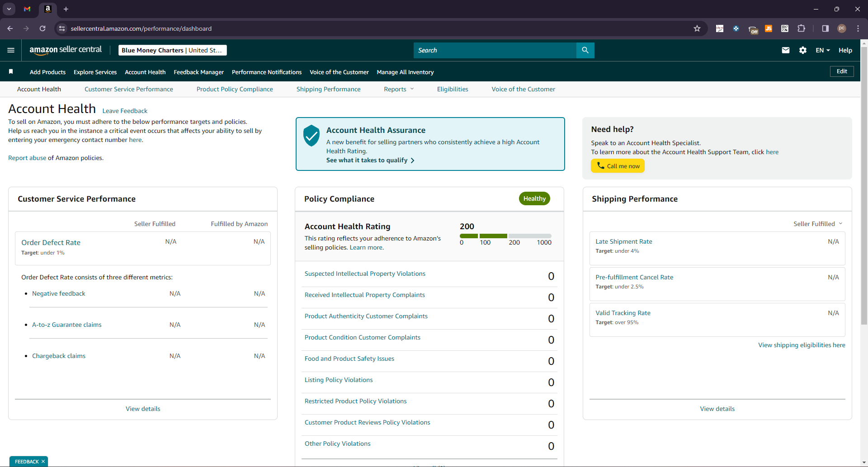Open Help in the header
Viewport: 868px width, 467px height.
[845, 50]
